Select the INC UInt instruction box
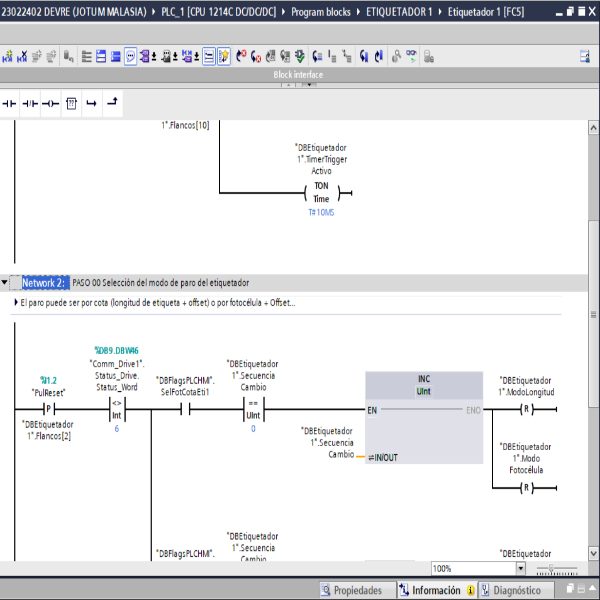600x600 pixels. (424, 417)
